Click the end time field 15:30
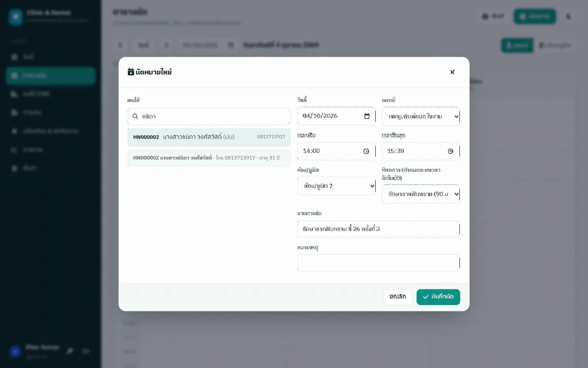 pyautogui.click(x=421, y=151)
